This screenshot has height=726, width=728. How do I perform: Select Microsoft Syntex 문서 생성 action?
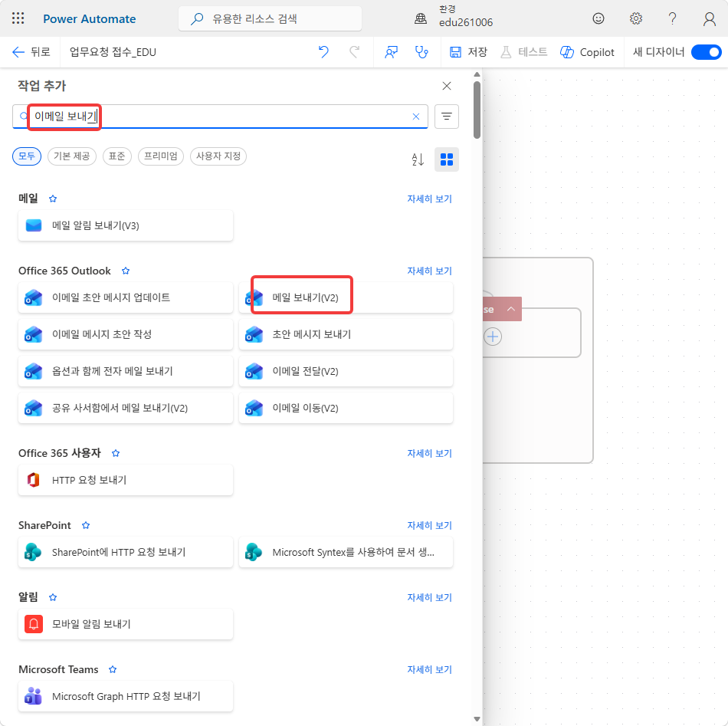346,552
